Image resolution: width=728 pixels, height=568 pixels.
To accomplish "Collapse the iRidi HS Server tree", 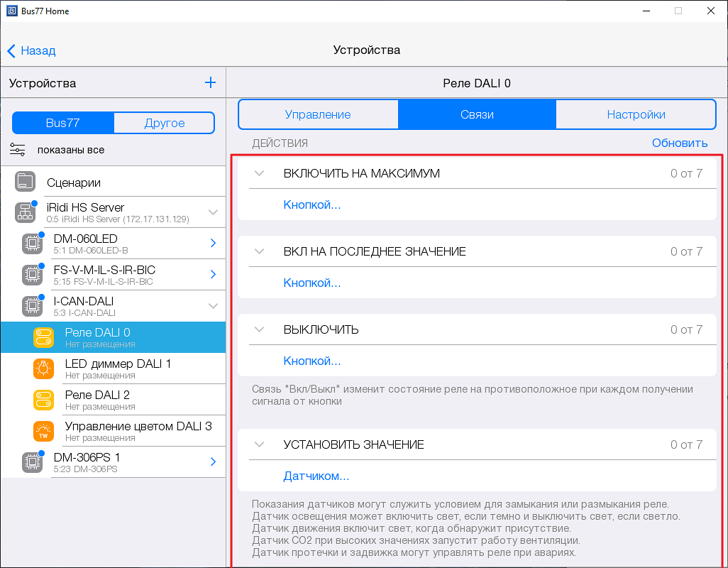I will pos(213,212).
